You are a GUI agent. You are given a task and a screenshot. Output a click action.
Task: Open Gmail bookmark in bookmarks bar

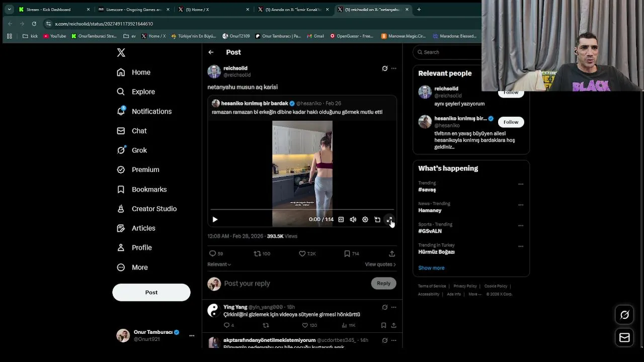315,36
